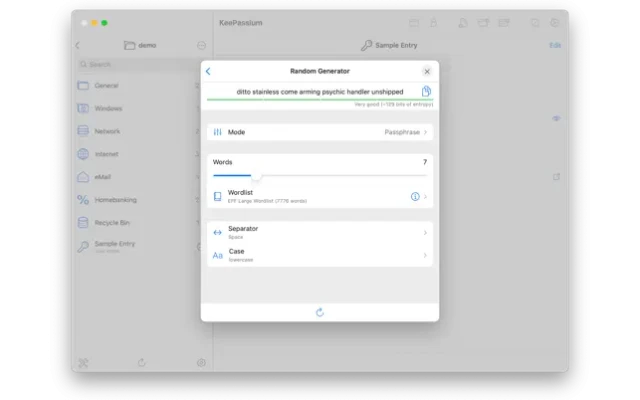Click the Words count slider handle
This screenshot has height=400, width=640.
click(x=256, y=175)
